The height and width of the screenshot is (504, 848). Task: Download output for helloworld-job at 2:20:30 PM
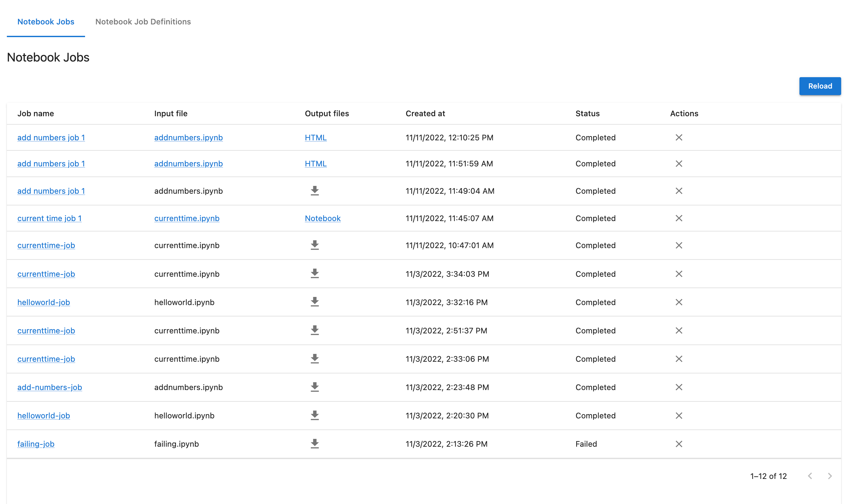(x=315, y=416)
